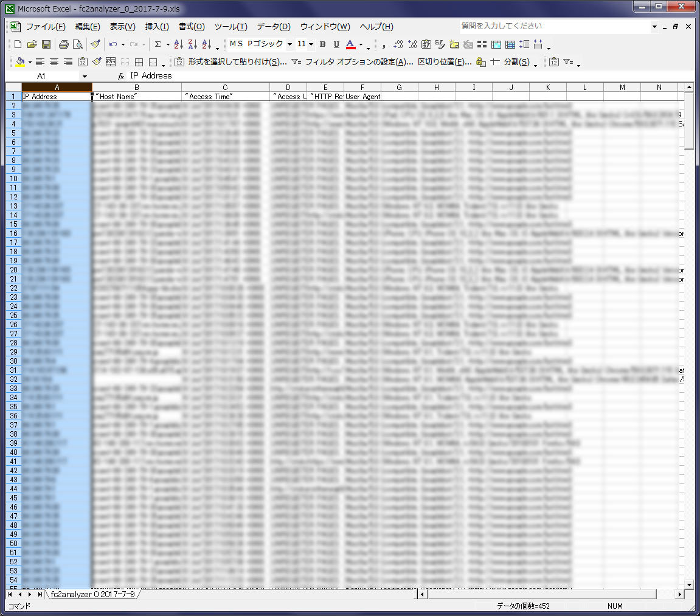Image resolution: width=700 pixels, height=616 pixels.
Task: Open the ヘルプ menu
Action: coord(376,27)
